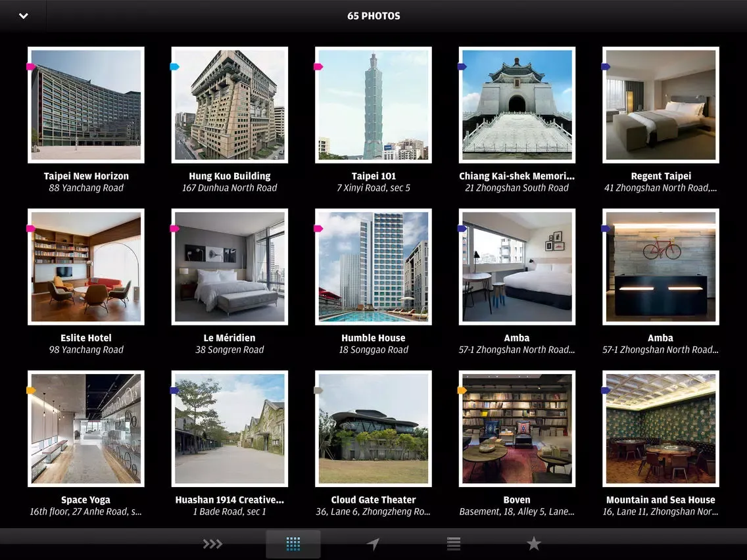Click the purple tag on Mountain and Sea House
Image resolution: width=747 pixels, height=560 pixels.
(x=606, y=390)
